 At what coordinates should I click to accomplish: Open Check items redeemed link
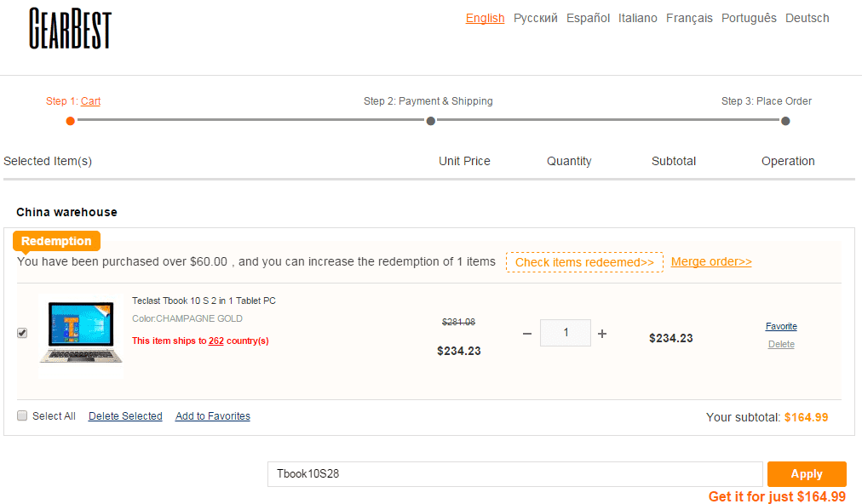pyautogui.click(x=584, y=262)
